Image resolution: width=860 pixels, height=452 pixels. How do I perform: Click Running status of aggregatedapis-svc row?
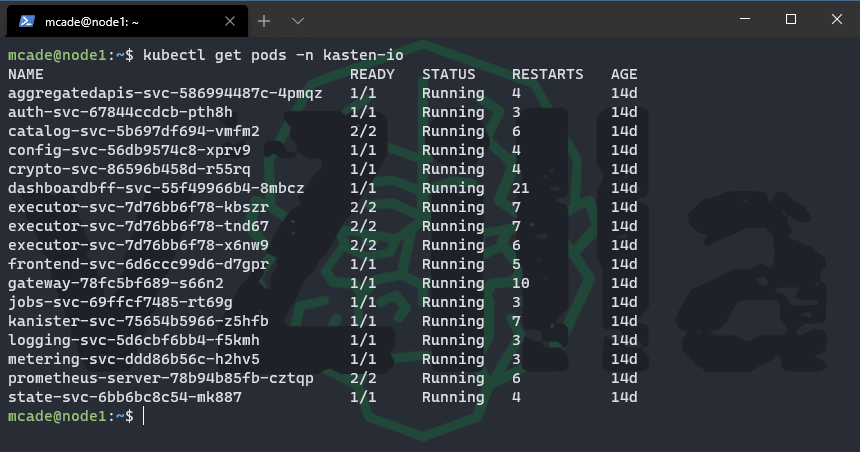453,93
